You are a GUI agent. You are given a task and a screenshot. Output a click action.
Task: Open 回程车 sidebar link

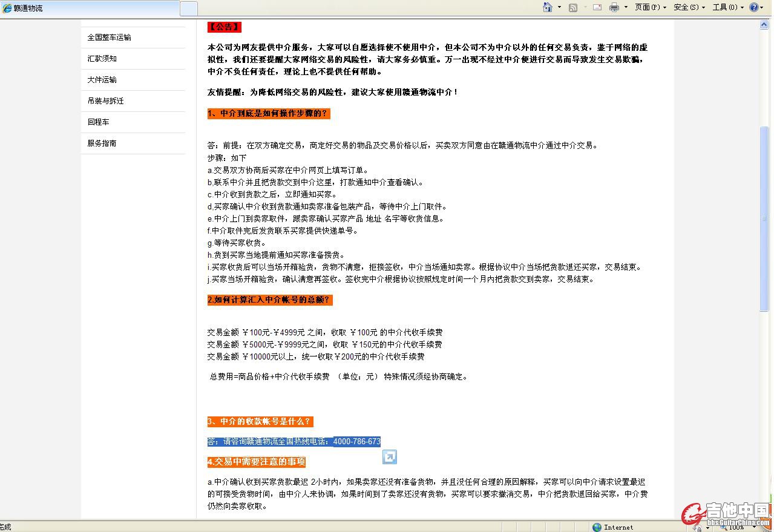pos(98,122)
